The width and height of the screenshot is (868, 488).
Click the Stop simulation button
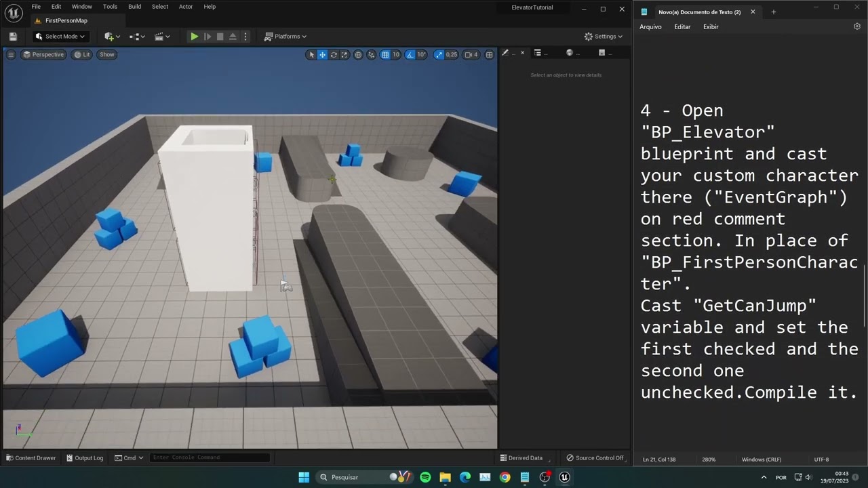(x=220, y=37)
